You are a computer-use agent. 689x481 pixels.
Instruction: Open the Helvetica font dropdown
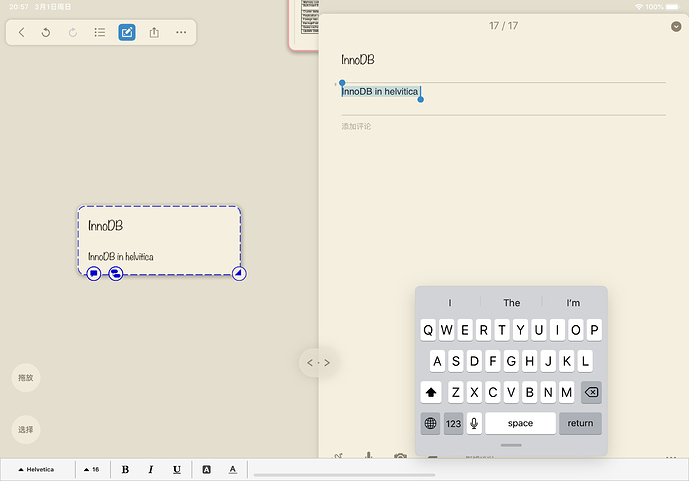point(36,470)
